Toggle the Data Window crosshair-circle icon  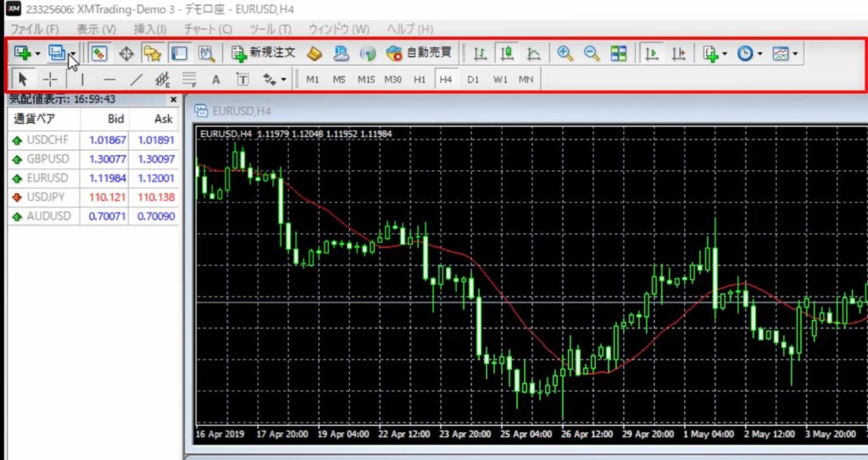(x=126, y=53)
